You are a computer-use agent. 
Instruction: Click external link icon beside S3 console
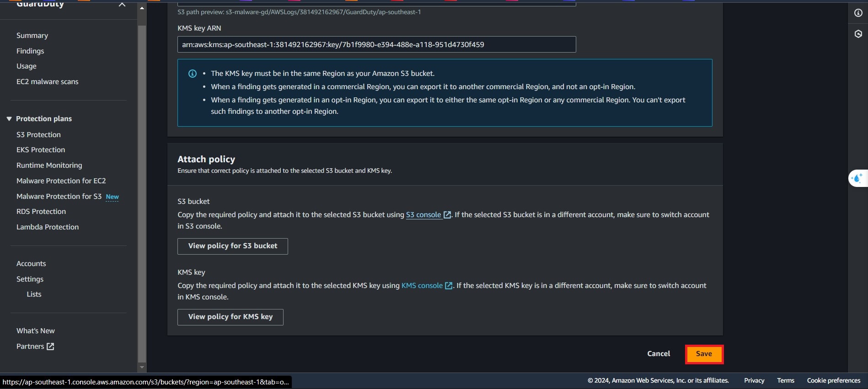click(x=447, y=215)
